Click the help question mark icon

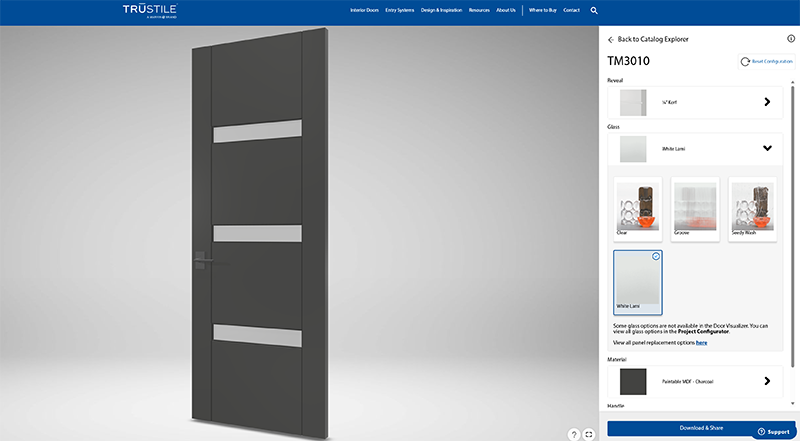pos(574,434)
